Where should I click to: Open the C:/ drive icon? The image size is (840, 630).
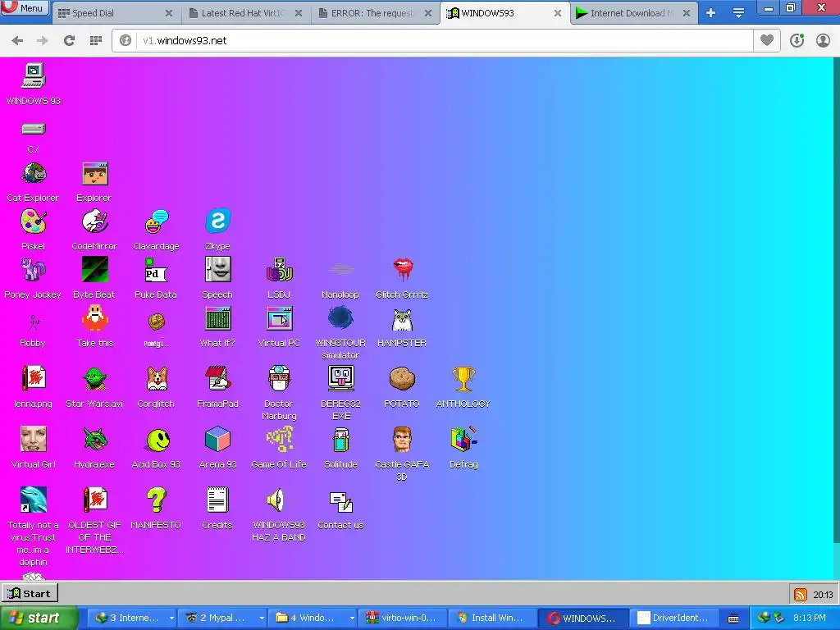click(33, 129)
